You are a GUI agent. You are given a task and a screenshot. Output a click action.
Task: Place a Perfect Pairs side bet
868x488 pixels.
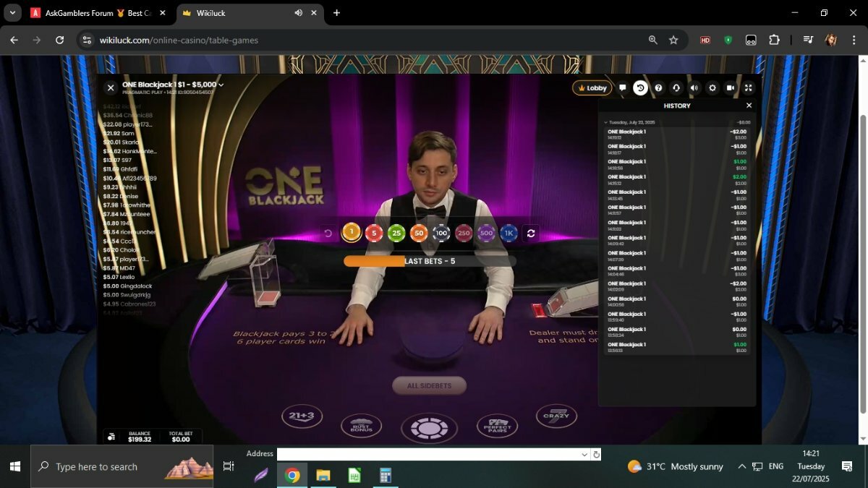pos(497,426)
